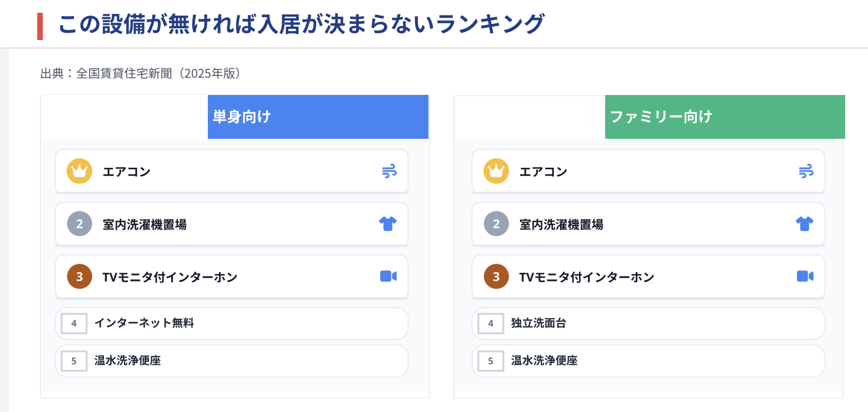868x412 pixels.
Task: Click the wind icon beside single-person エアコン
Action: (389, 172)
